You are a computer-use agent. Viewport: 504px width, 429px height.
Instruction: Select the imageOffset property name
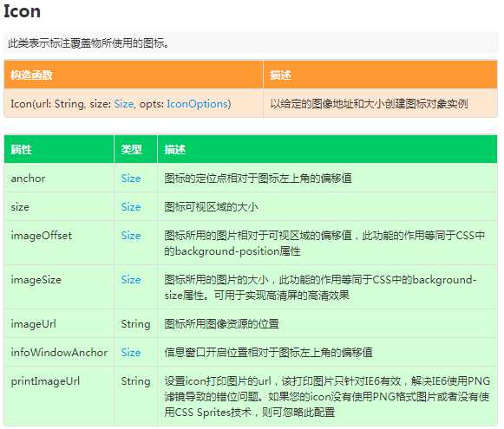[42, 236]
